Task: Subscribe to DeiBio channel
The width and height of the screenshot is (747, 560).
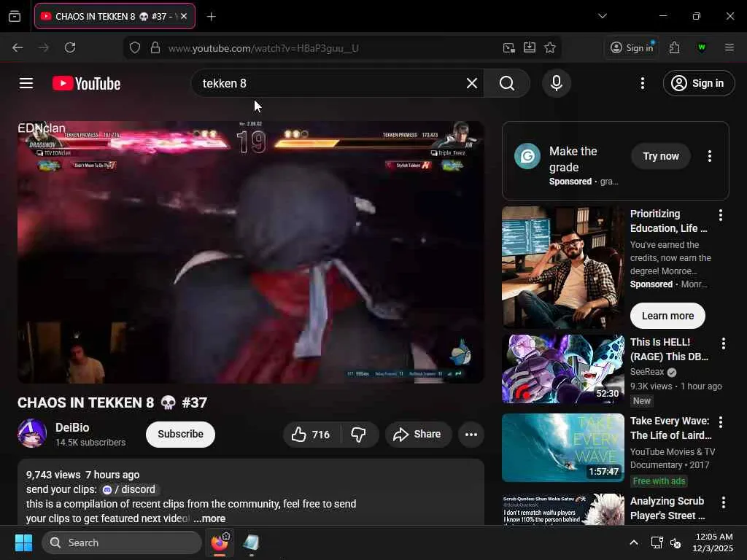Action: coord(181,435)
